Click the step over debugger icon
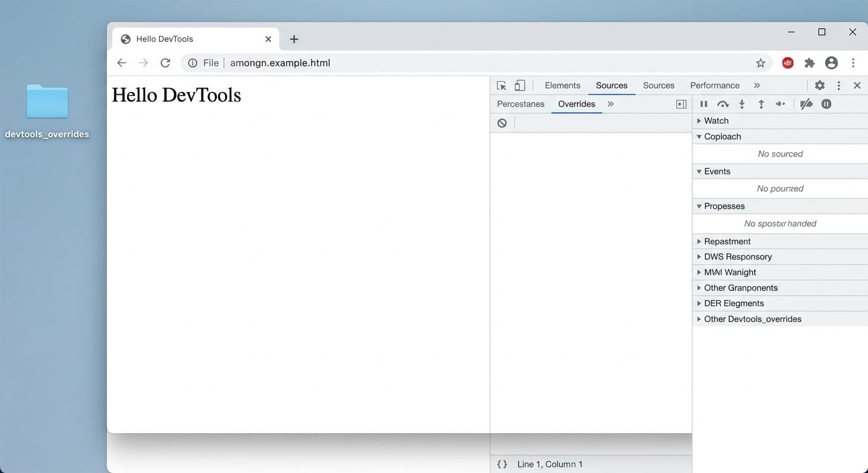The image size is (868, 473). (x=723, y=104)
